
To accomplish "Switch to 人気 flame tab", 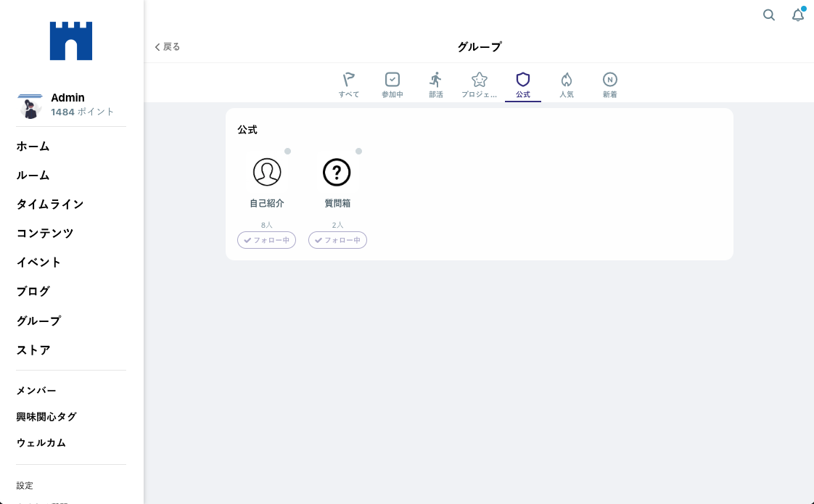I will click(567, 86).
